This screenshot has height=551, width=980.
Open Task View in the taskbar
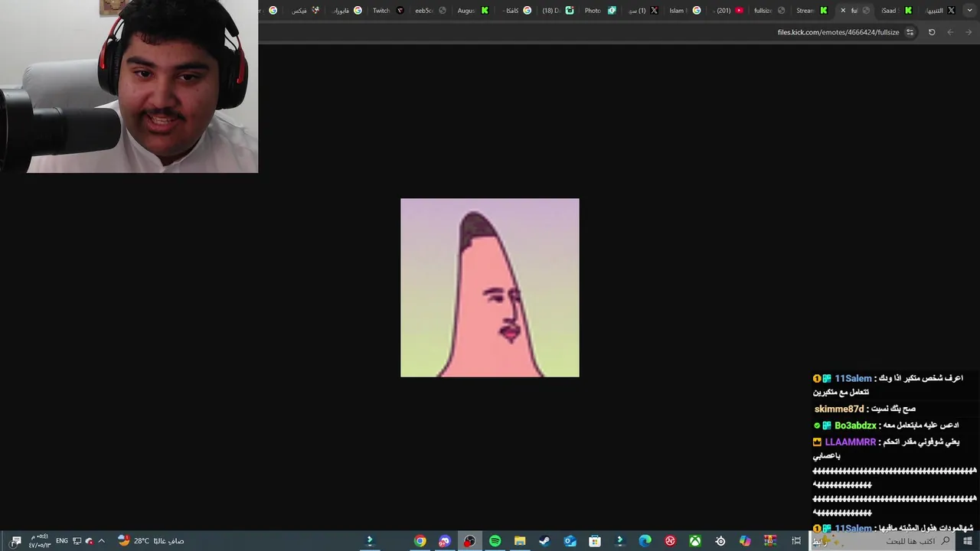click(x=796, y=541)
